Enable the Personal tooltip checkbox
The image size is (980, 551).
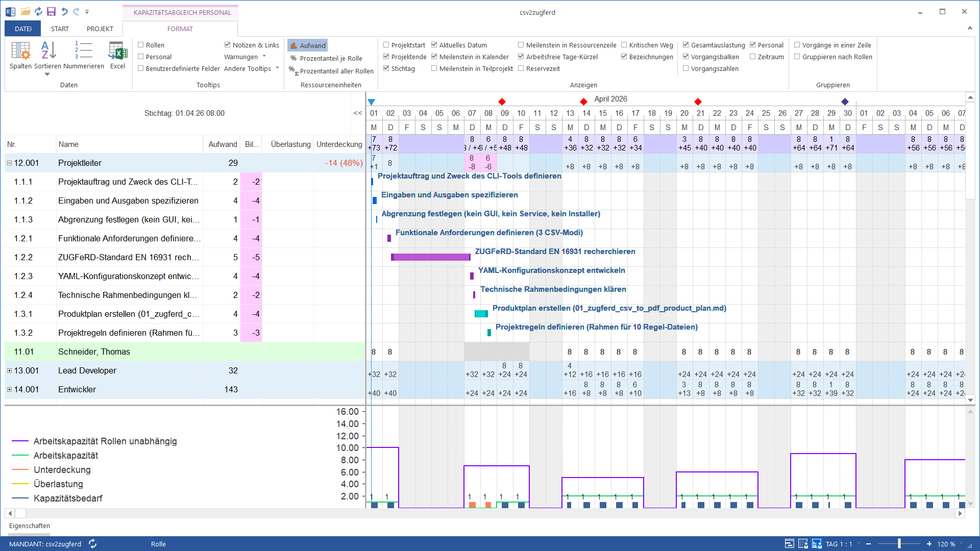141,57
